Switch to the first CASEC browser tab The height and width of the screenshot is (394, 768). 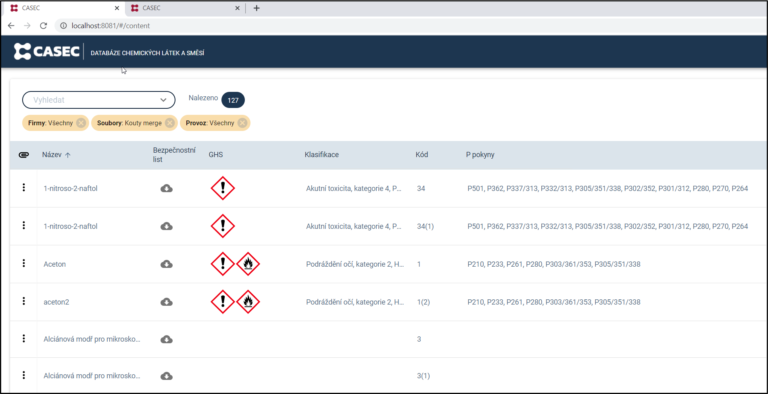click(x=63, y=8)
